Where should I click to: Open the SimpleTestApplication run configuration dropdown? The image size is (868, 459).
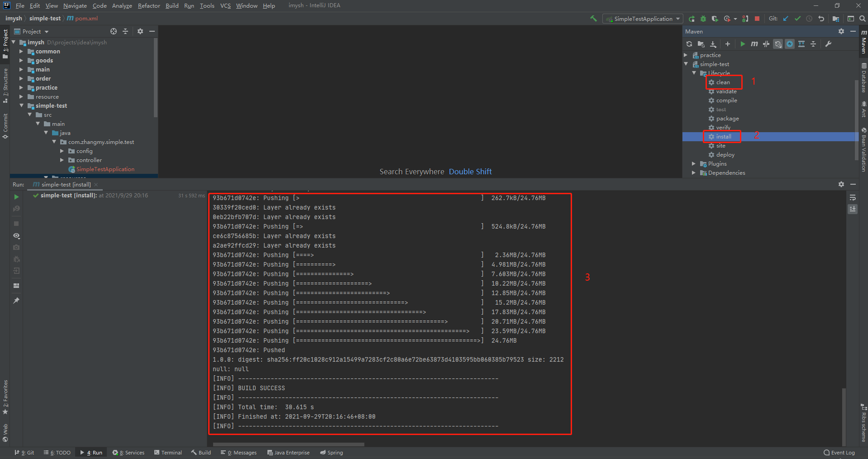pyautogui.click(x=643, y=19)
